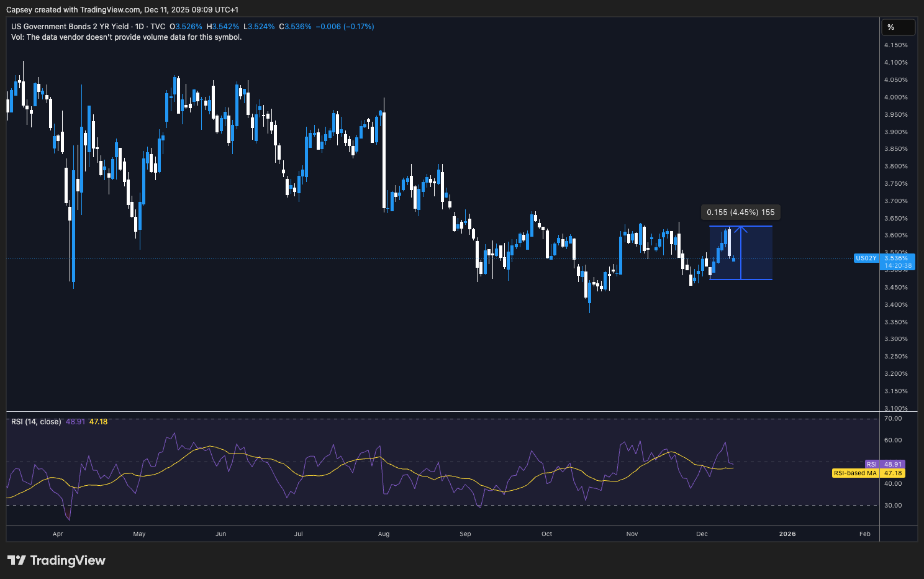Click the blue measurement box label 0.155 (4.45%)

coord(740,212)
